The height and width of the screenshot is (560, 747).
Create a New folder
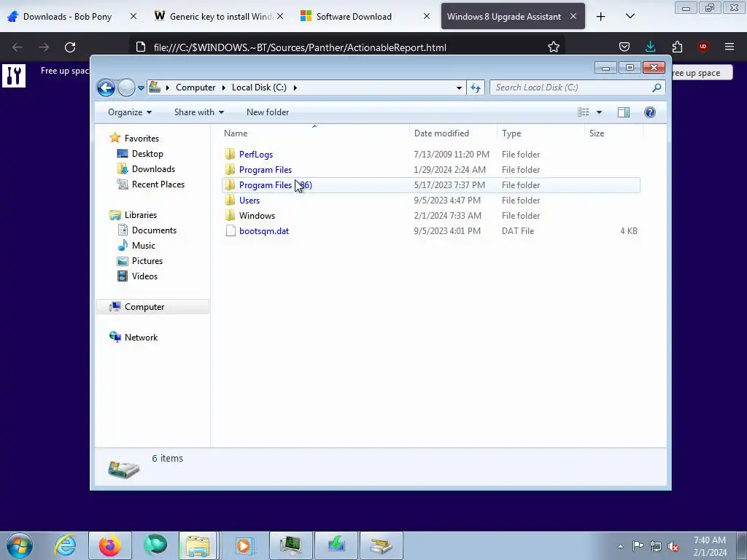tap(268, 112)
